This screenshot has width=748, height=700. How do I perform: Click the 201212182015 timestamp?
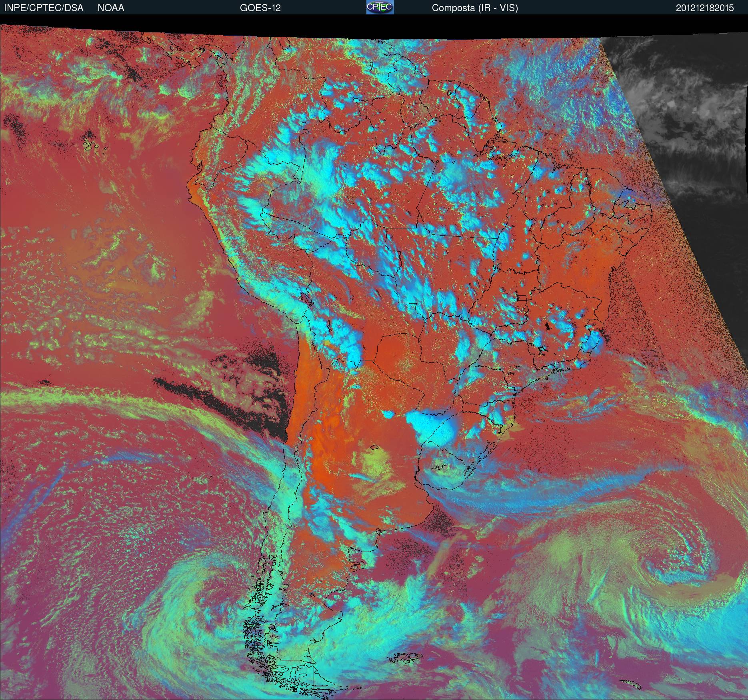705,8
